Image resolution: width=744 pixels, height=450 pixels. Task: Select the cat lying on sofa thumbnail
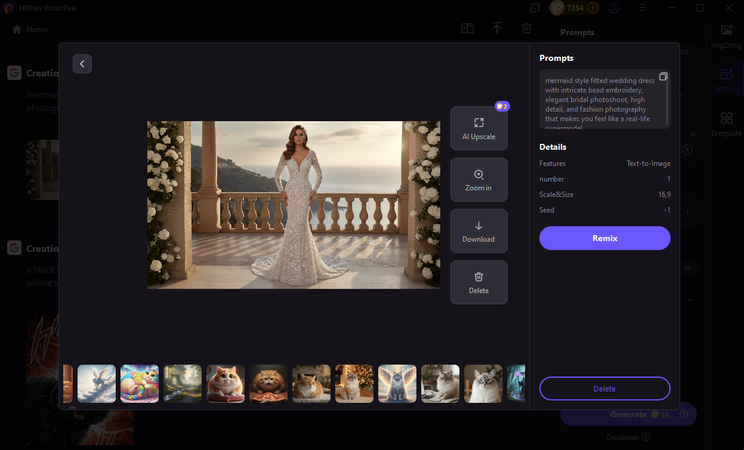click(311, 384)
